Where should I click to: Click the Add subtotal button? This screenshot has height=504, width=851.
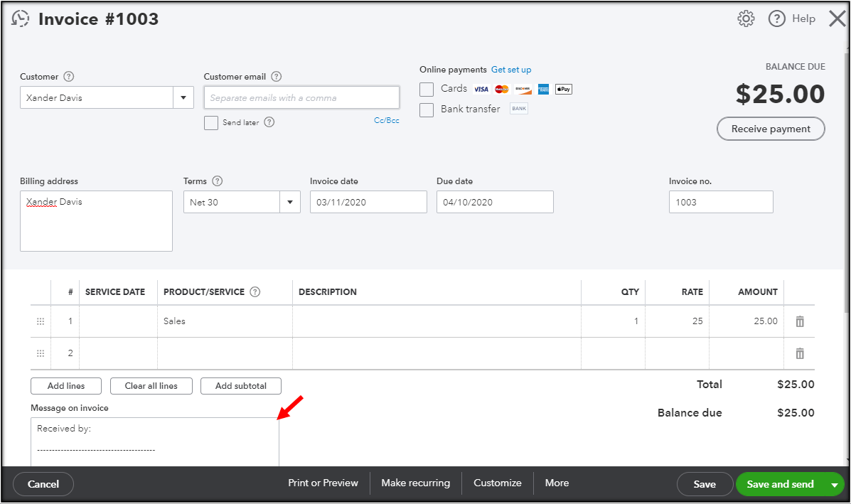[241, 386]
